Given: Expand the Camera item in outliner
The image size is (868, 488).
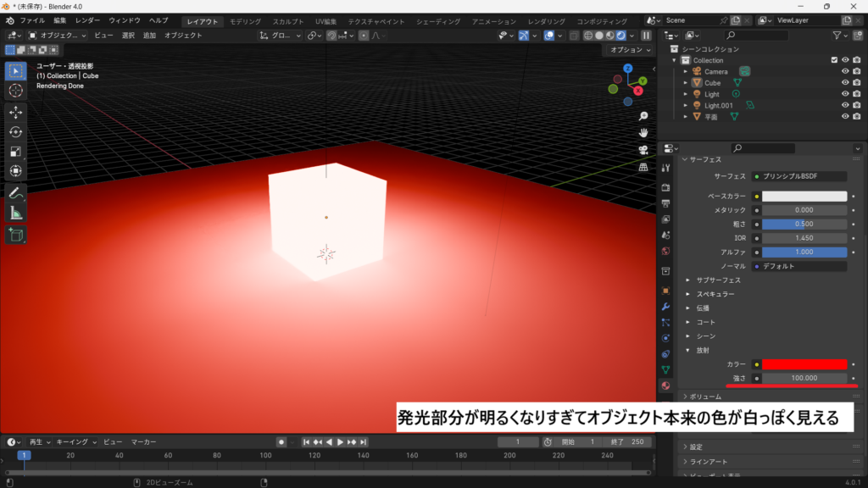Looking at the screenshot, I should 685,71.
